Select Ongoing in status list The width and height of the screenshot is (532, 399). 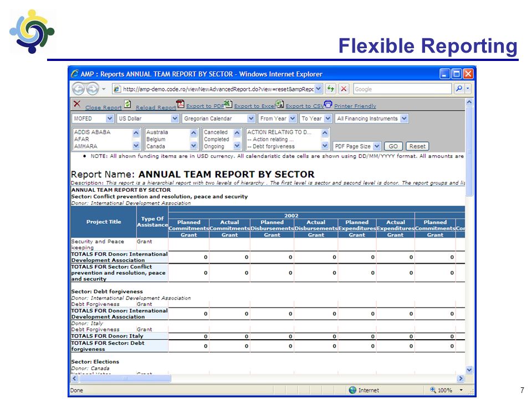(214, 146)
